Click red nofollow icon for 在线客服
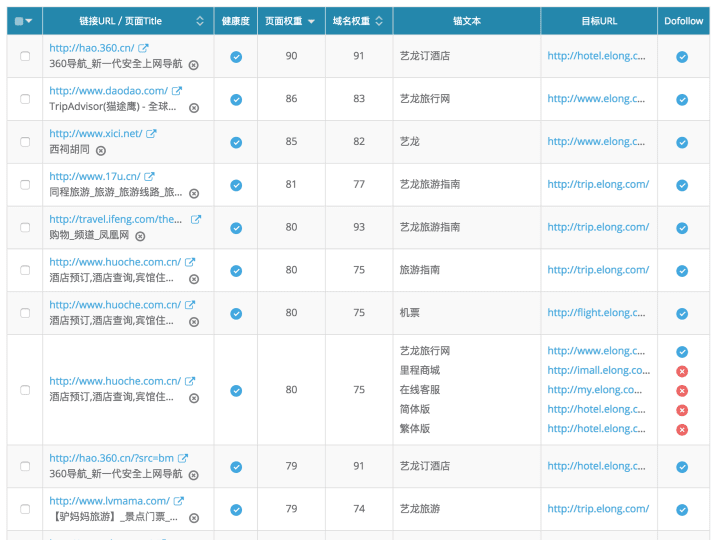 pos(682,391)
